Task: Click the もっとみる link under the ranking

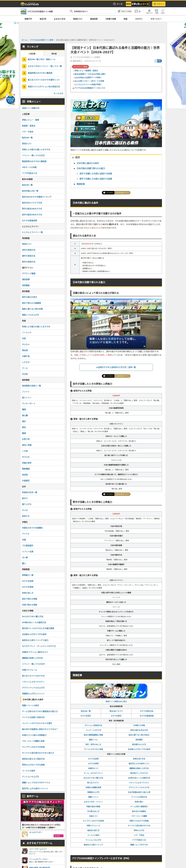Action: click(58, 93)
